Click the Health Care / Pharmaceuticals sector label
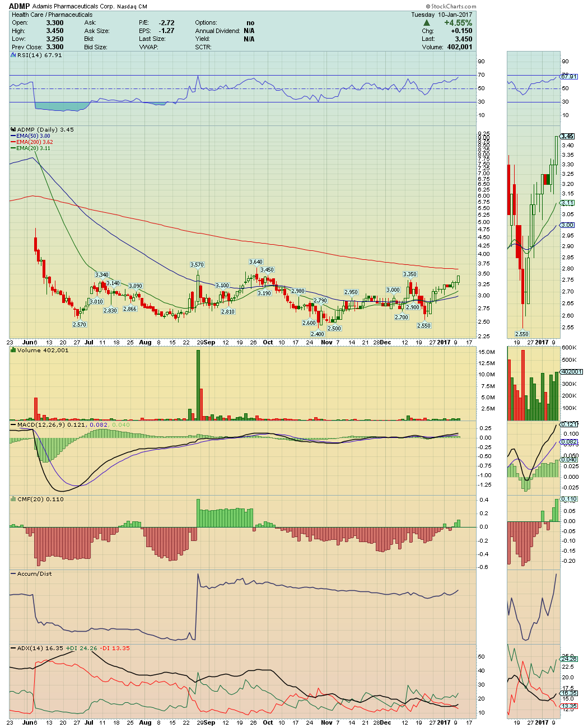Image resolution: width=588 pixels, height=728 pixels. tap(52, 15)
